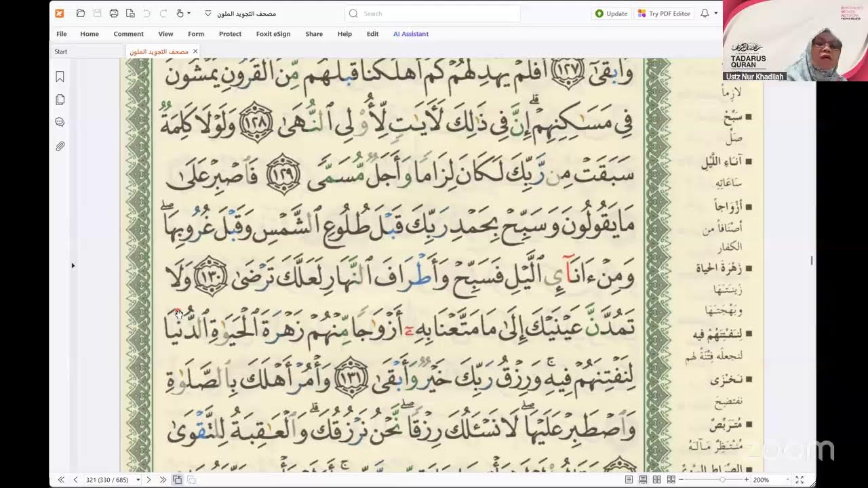Print the document with the printer icon
Screen dimensions: 868x488
click(x=114, y=13)
